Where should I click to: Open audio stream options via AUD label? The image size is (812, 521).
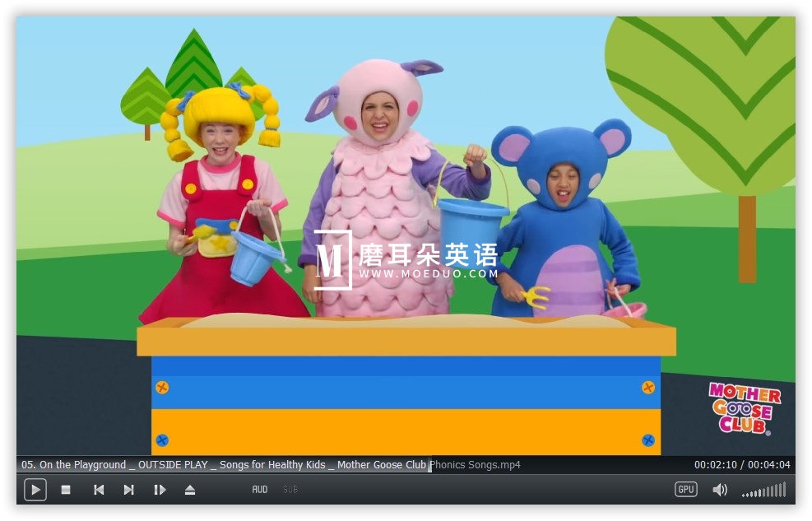pos(259,489)
